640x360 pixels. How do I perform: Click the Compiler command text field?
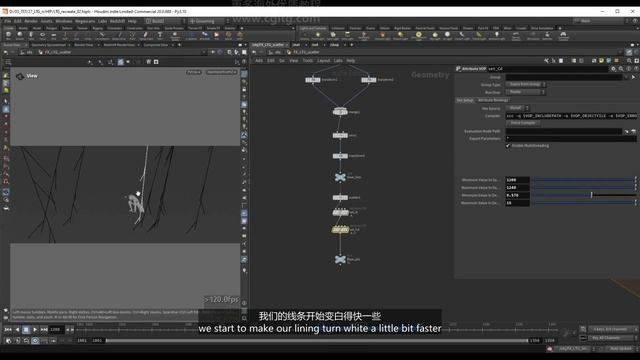571,116
